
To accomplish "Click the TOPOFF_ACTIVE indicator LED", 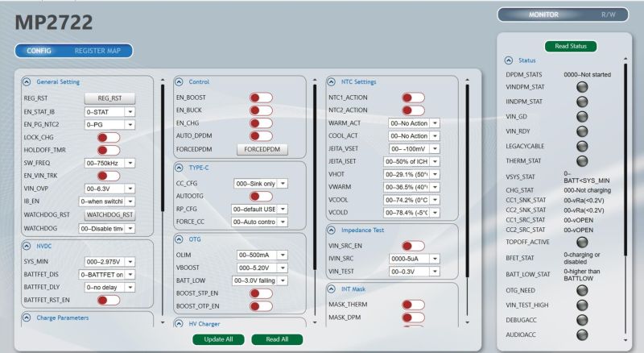I will point(582,242).
